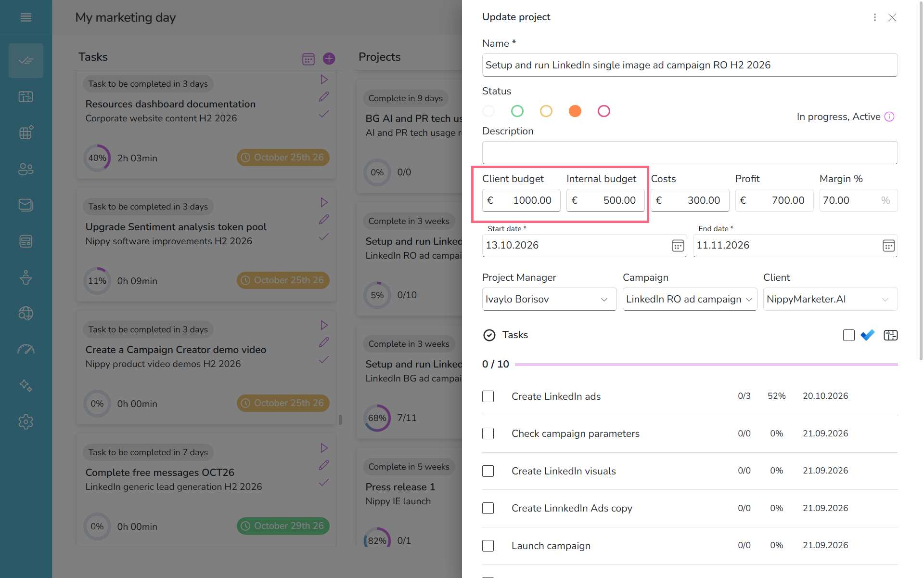This screenshot has height=578, width=924.
Task: Open the three-dot menu in Update project
Action: pos(874,17)
